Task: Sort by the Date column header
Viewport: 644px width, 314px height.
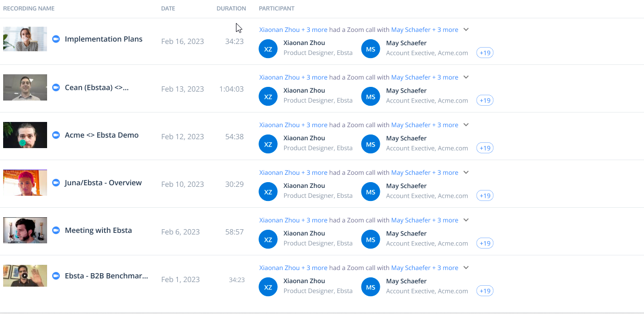Action: (168, 8)
